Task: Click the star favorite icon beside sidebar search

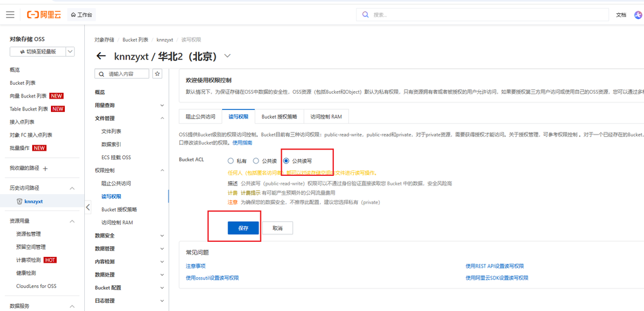Action: pos(157,74)
